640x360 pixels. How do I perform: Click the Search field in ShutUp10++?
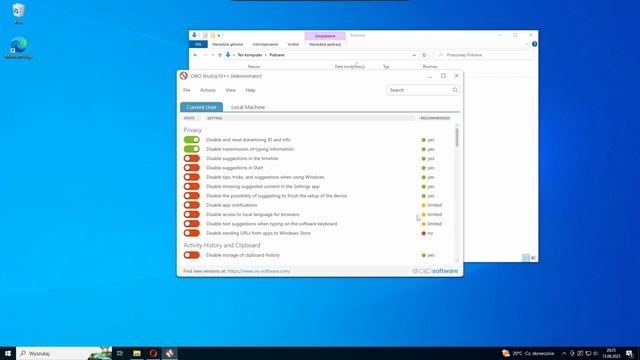423,90
